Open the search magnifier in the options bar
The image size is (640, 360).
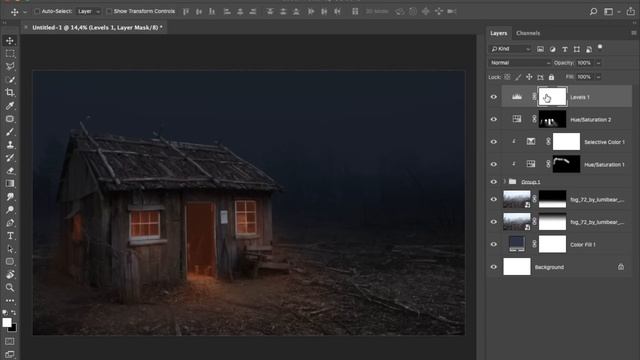[593, 11]
